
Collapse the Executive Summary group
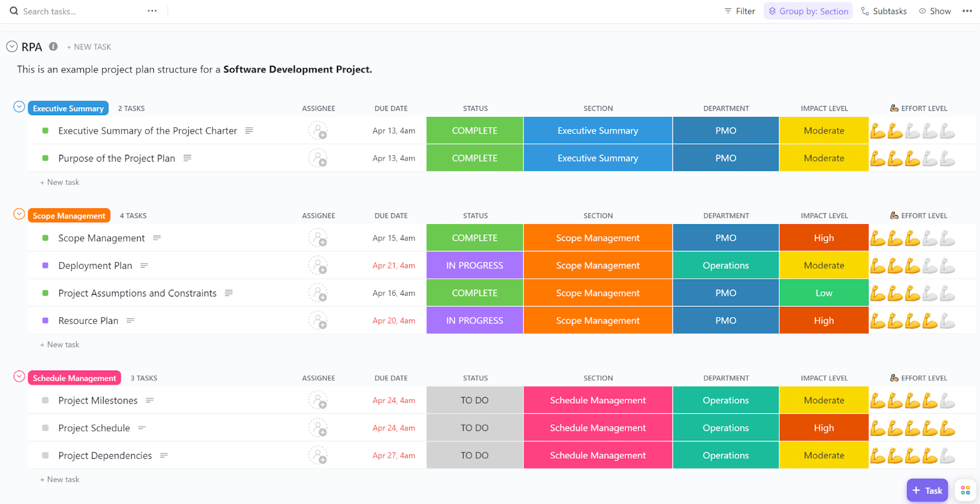19,107
